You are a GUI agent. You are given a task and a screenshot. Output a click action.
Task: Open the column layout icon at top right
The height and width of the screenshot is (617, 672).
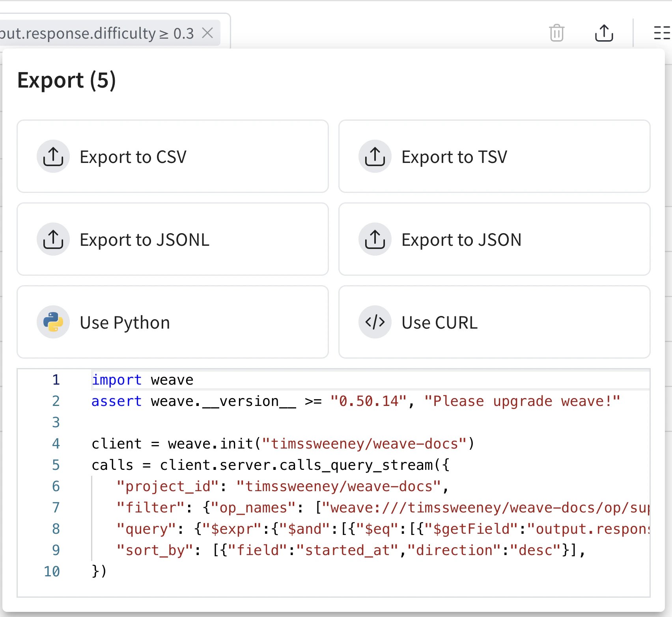coord(662,33)
